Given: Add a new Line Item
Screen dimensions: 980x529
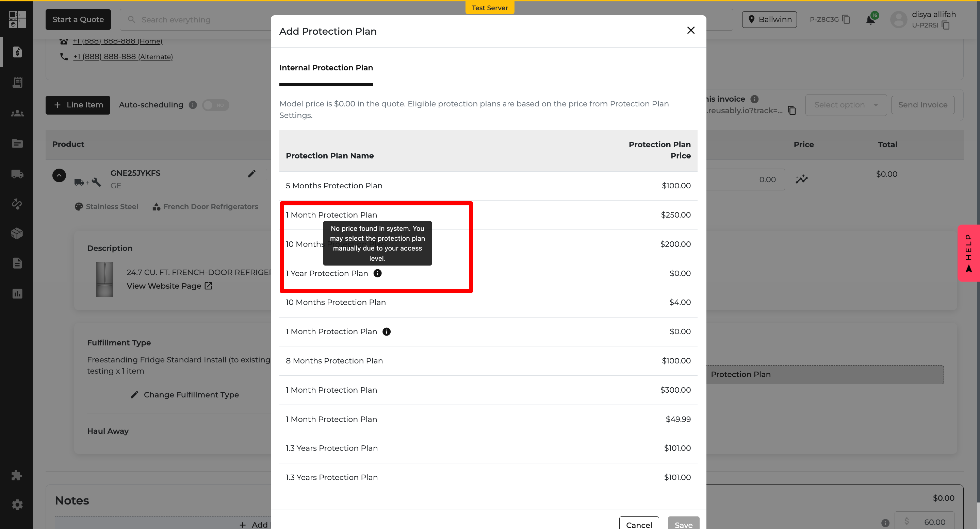Looking at the screenshot, I should point(78,105).
